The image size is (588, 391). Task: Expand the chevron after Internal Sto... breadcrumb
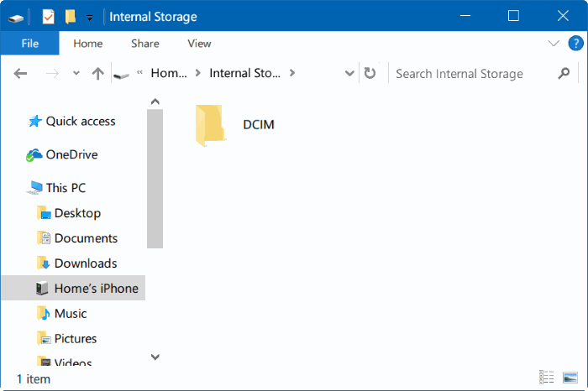pyautogui.click(x=291, y=73)
